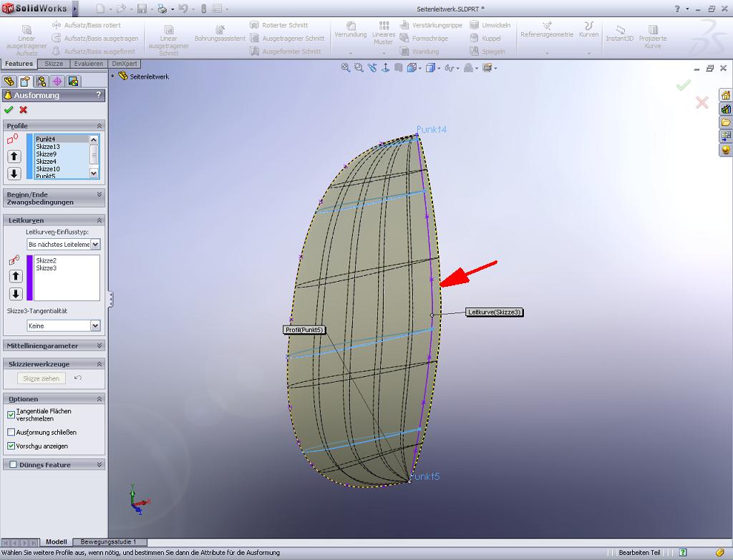
Task: Open the DisplayManager tab icon
Action: [x=74, y=82]
